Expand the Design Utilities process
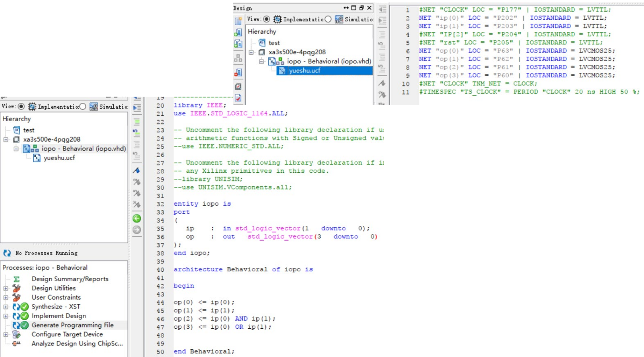Viewport: 644px width, 357px height. [6, 288]
